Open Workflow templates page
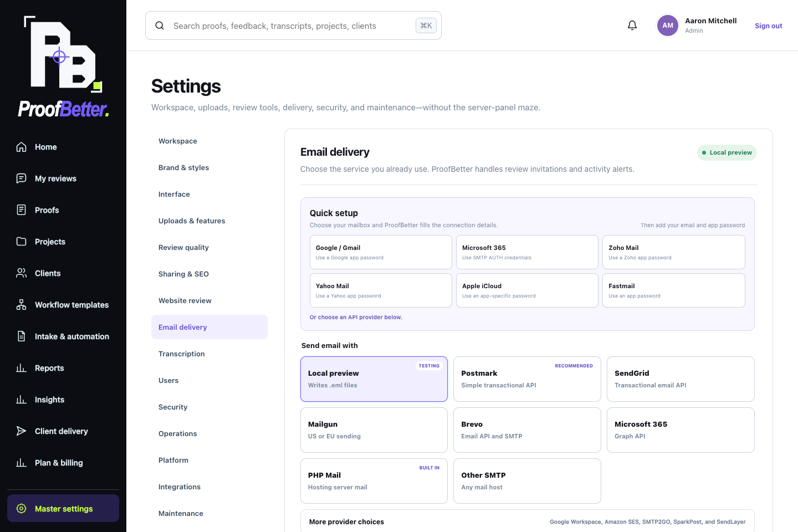 tap(63, 305)
